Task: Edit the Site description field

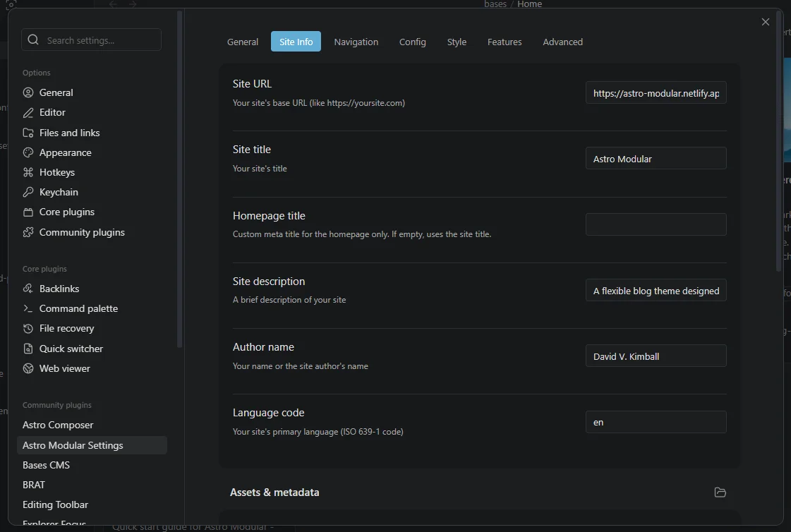Action: (x=656, y=291)
